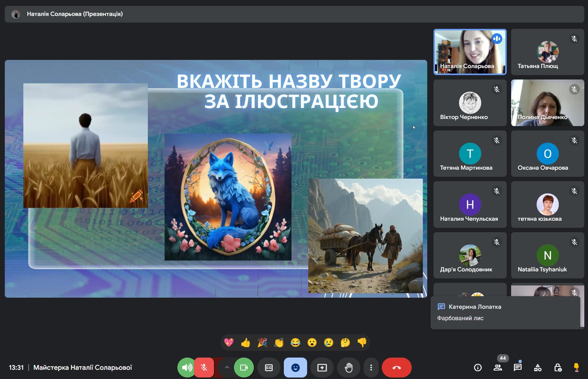
Task: Turn off the camera in the call bar
Action: point(244,368)
